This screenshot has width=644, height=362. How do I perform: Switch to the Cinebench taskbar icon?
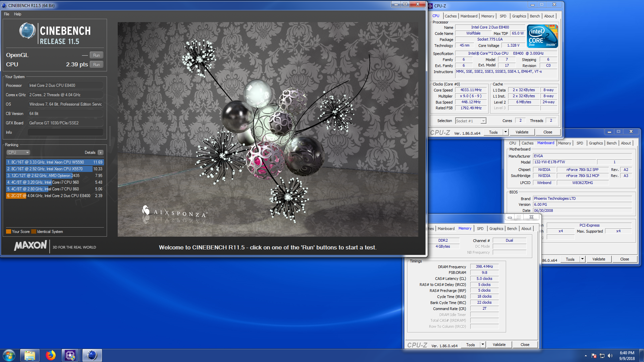point(92,355)
